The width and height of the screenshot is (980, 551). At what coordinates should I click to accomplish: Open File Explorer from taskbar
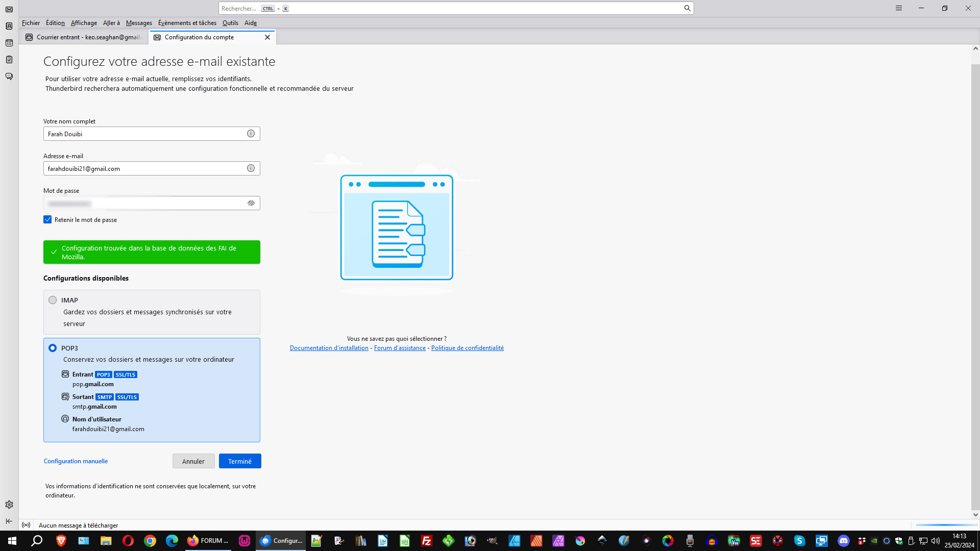point(106,541)
